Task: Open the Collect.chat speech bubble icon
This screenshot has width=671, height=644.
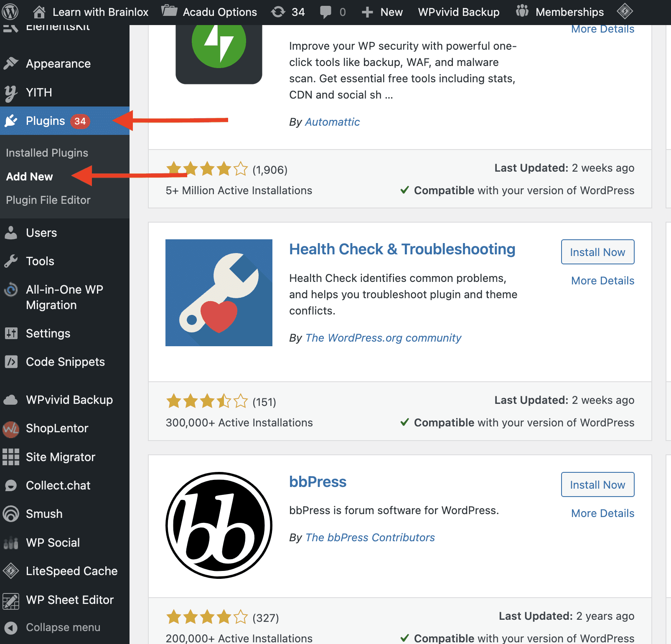Action: (x=11, y=485)
